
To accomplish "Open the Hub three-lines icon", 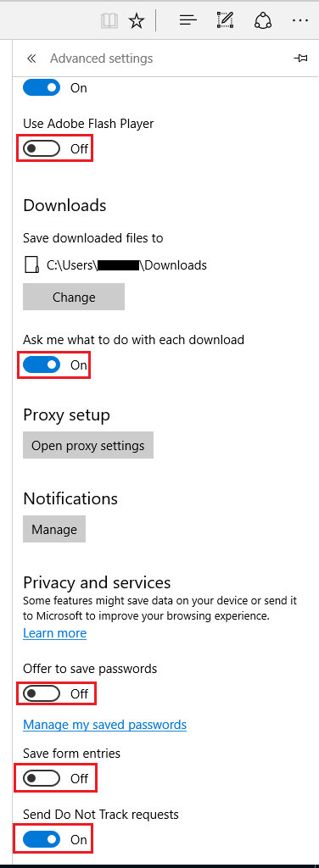I will (x=188, y=21).
